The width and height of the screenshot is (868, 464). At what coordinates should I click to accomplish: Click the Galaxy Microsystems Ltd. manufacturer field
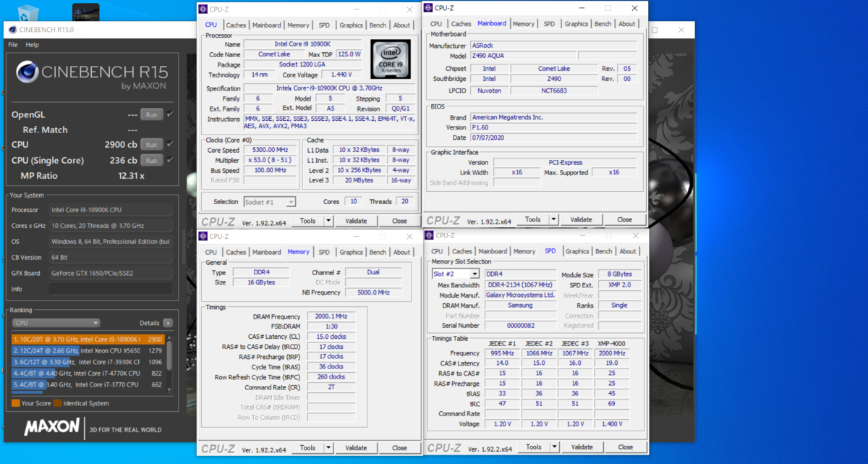pyautogui.click(x=520, y=295)
